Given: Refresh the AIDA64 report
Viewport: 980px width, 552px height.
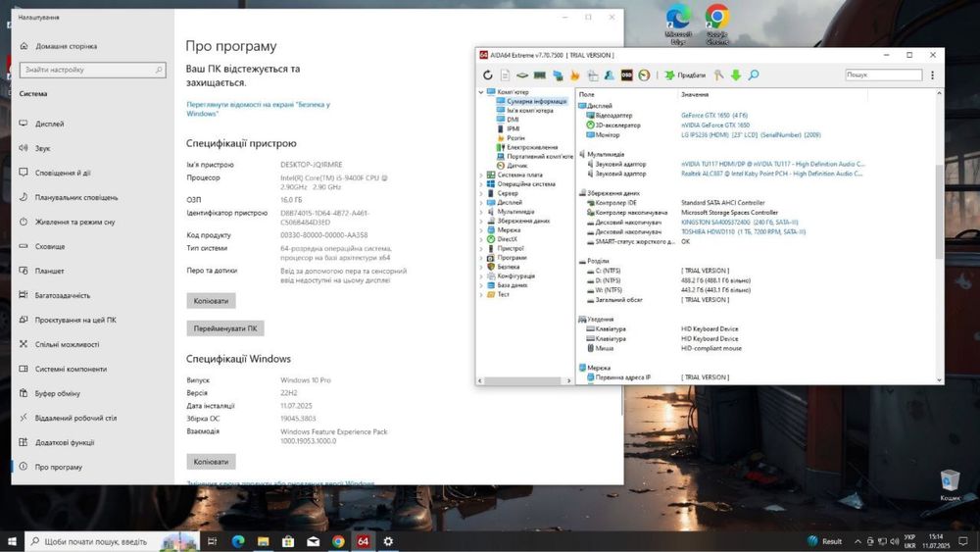Looking at the screenshot, I should [487, 75].
